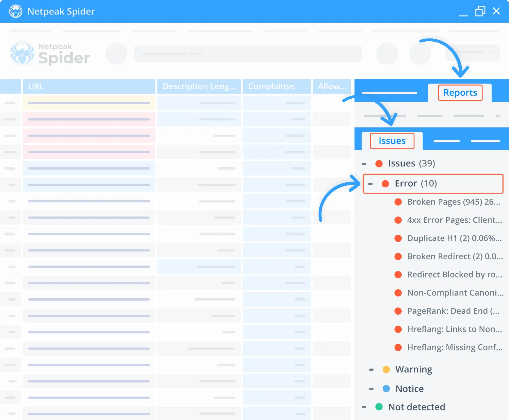Viewport: 509px width, 420px height.
Task: Click the red dot beside Broken Pages
Action: tap(398, 202)
